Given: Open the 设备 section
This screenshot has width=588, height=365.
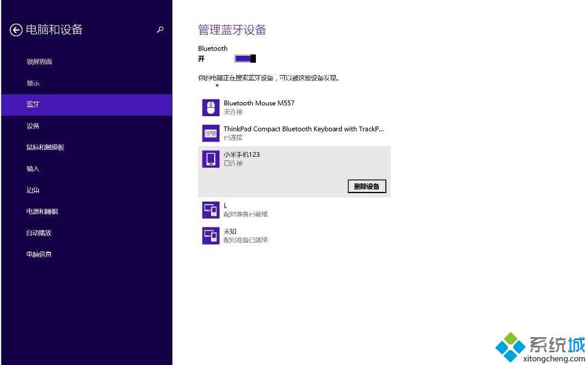Looking at the screenshot, I should click(x=33, y=126).
